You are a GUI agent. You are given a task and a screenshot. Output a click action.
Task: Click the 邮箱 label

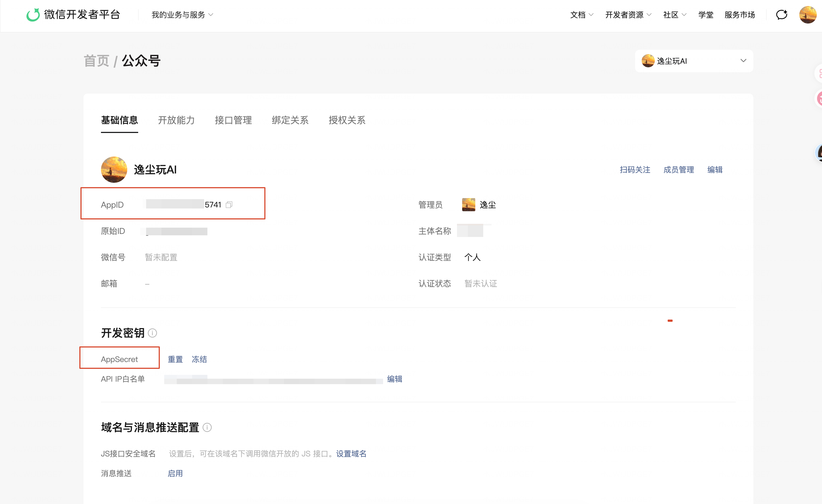109,283
